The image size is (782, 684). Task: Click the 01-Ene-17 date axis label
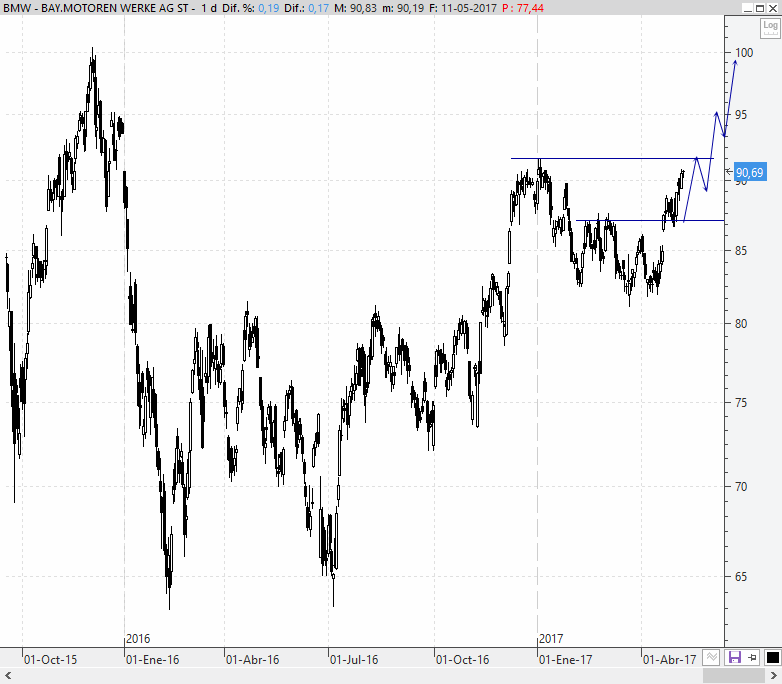566,660
